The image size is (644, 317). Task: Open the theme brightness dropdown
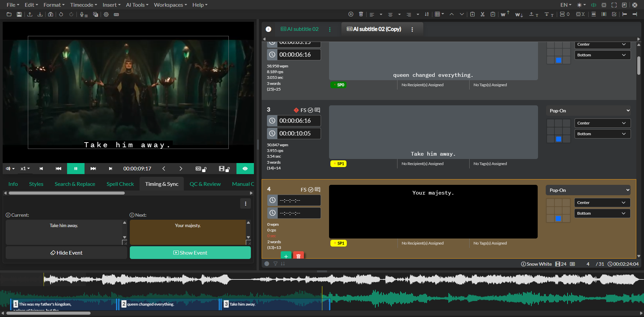coord(581,5)
